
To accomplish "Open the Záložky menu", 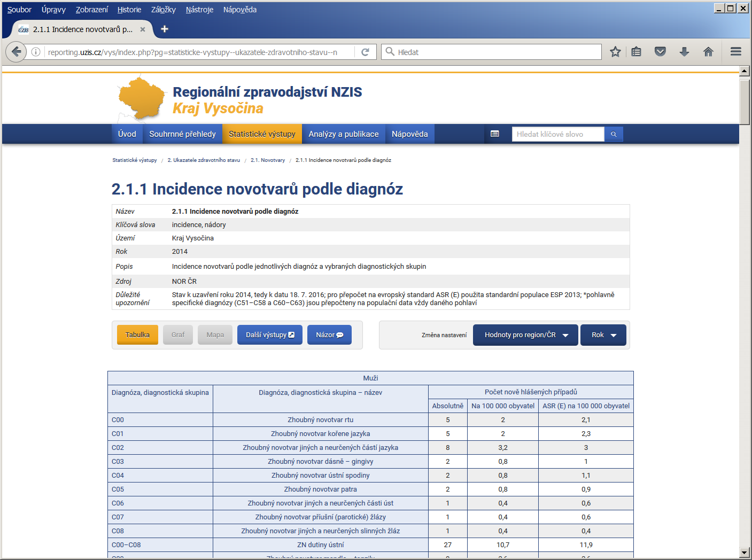I will pos(164,10).
